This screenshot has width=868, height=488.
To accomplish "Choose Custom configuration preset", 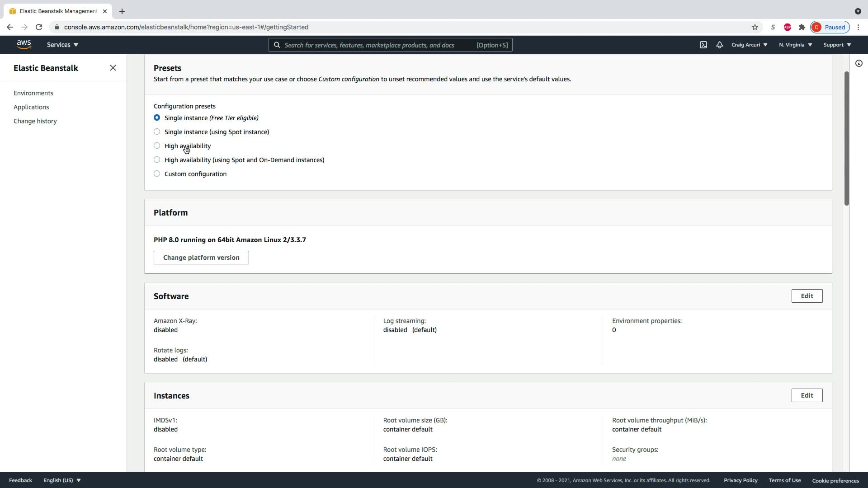I will pyautogui.click(x=157, y=174).
